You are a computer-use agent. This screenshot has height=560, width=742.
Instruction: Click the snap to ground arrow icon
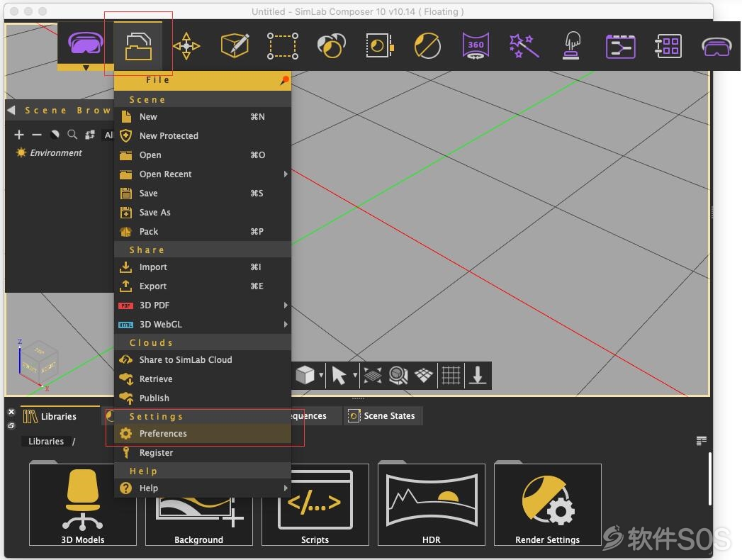click(x=478, y=376)
